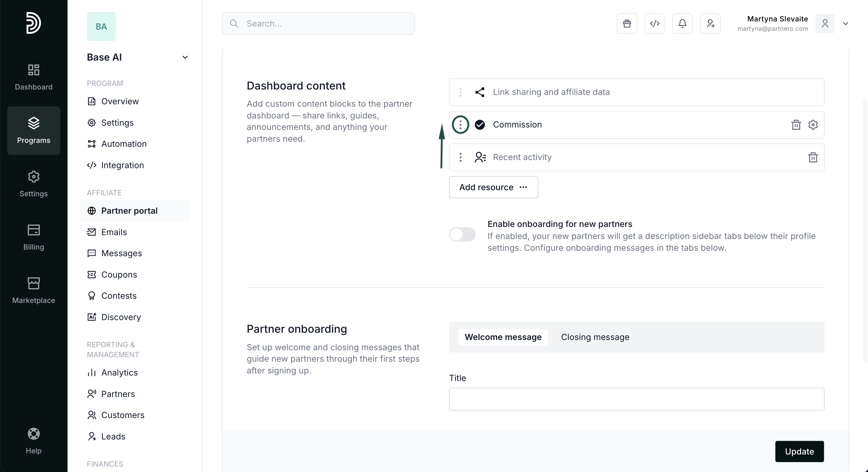
Task: Delete the Recent activity block
Action: click(813, 157)
